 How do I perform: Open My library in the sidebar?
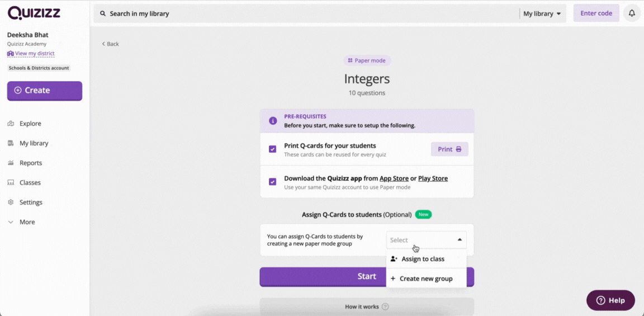pos(34,143)
